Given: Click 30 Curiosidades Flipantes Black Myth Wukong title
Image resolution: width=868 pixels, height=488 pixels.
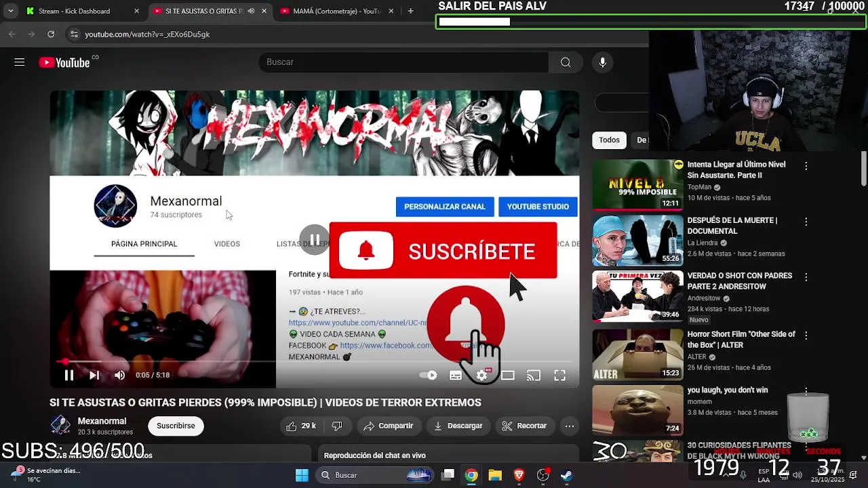Looking at the screenshot, I should click(739, 450).
